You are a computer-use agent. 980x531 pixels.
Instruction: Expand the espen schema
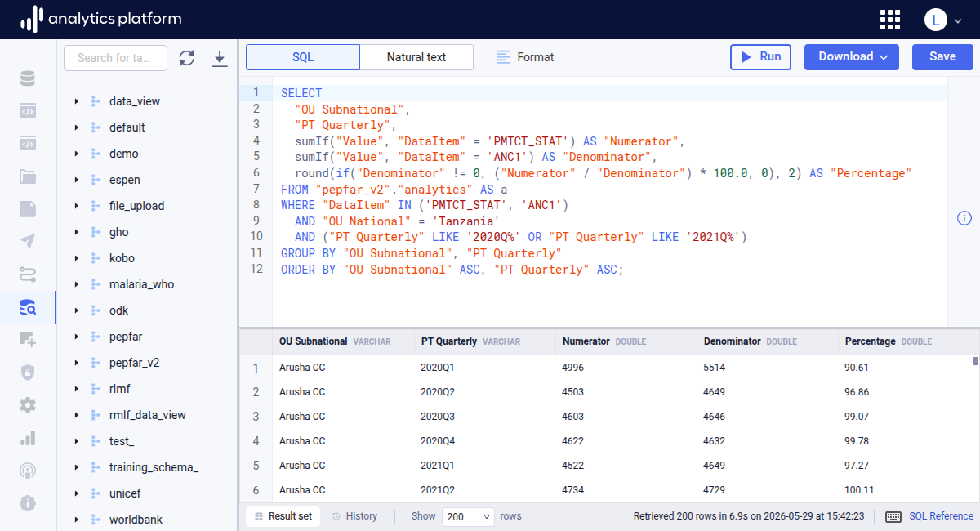pos(76,180)
